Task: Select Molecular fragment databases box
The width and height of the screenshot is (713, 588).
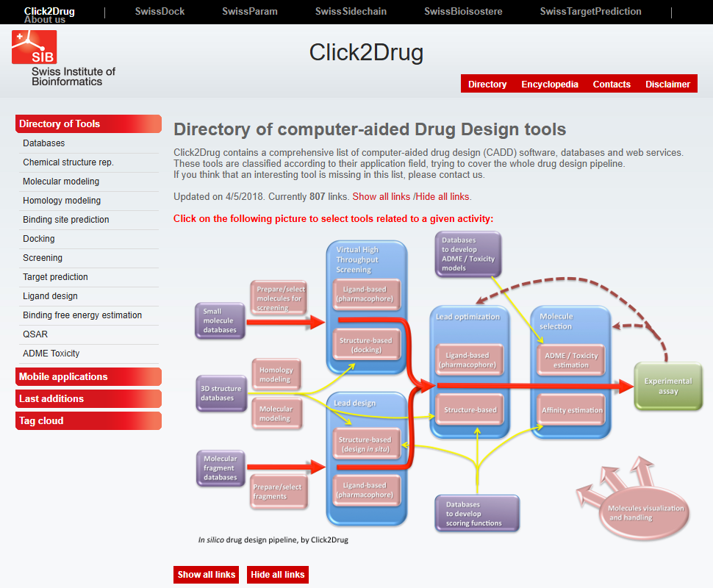Action: tap(221, 468)
